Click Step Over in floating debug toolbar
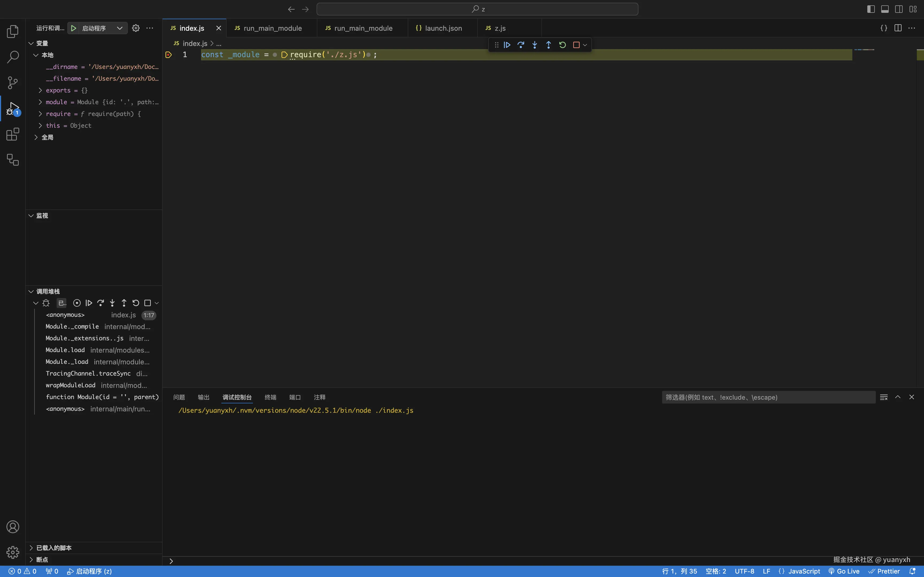 pyautogui.click(x=521, y=45)
